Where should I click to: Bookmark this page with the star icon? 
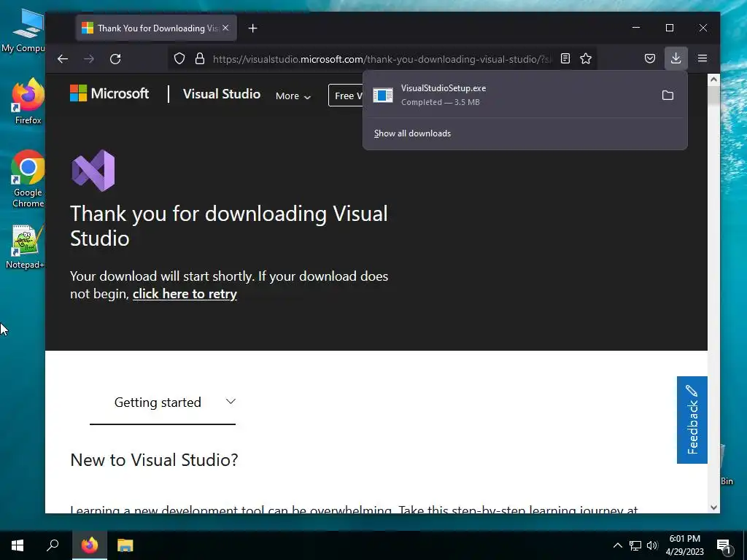coord(586,58)
